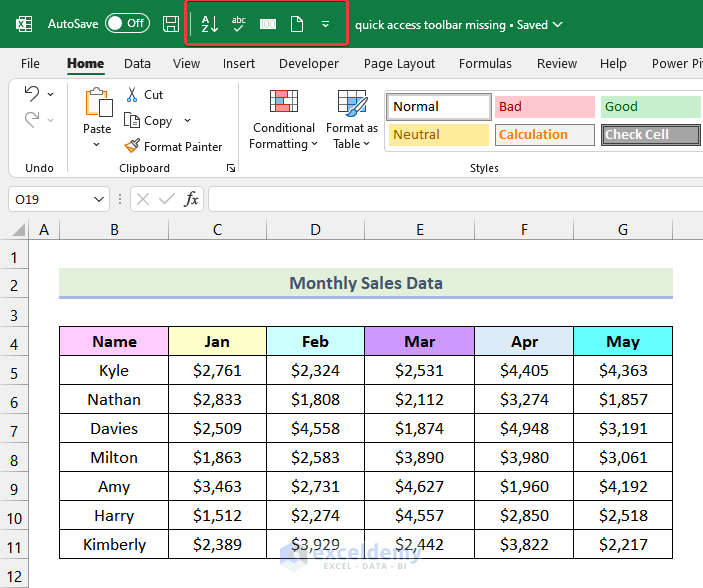The height and width of the screenshot is (588, 703).
Task: Expand the Name Box dropdown arrow
Action: point(99,199)
